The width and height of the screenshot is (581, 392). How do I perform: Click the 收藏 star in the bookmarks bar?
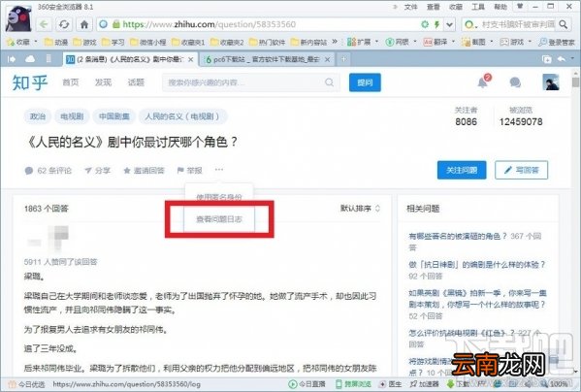coord(18,42)
